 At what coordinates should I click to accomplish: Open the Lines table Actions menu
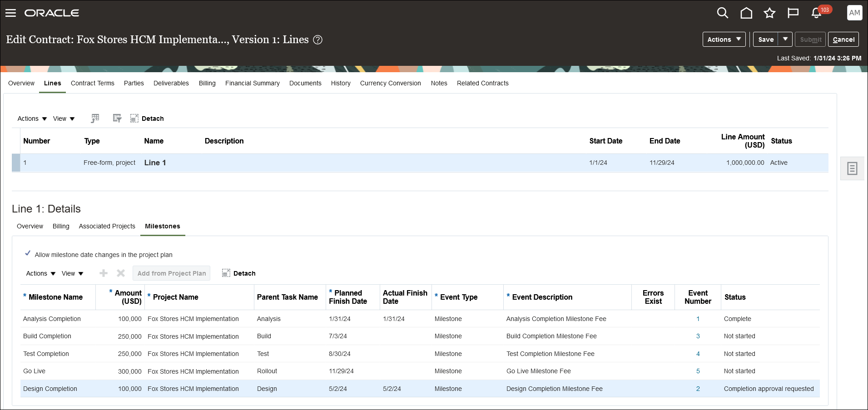point(32,119)
